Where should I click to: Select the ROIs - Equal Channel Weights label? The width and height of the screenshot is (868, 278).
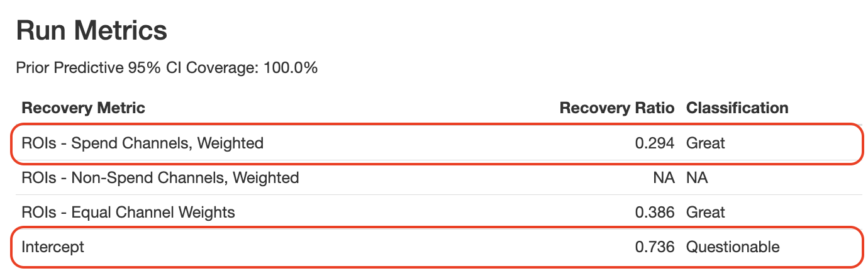coord(128,213)
